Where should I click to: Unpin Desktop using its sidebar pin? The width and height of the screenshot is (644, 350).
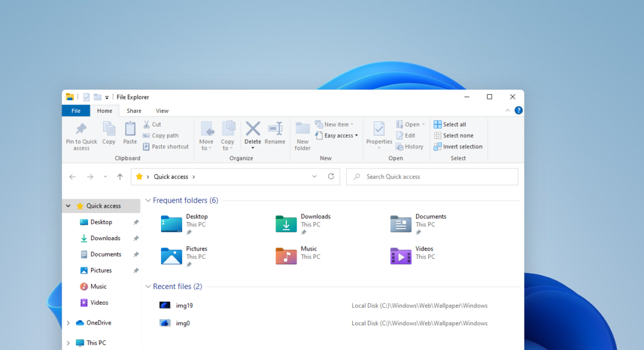(136, 222)
